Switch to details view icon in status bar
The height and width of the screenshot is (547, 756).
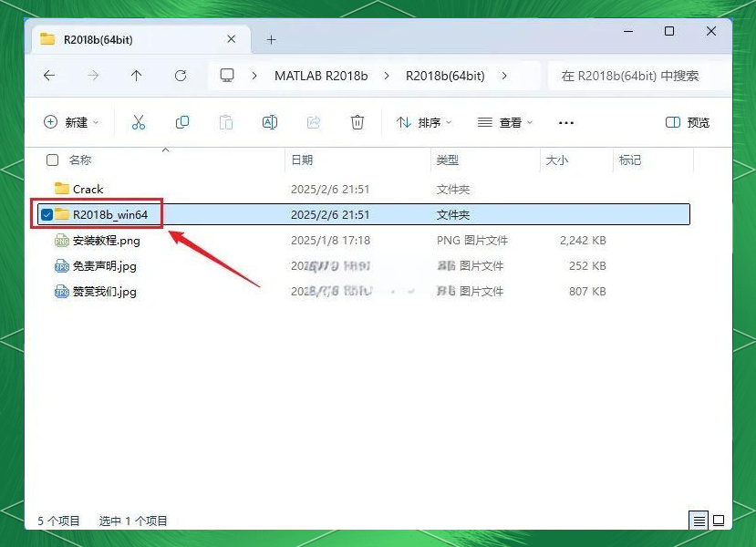699,521
